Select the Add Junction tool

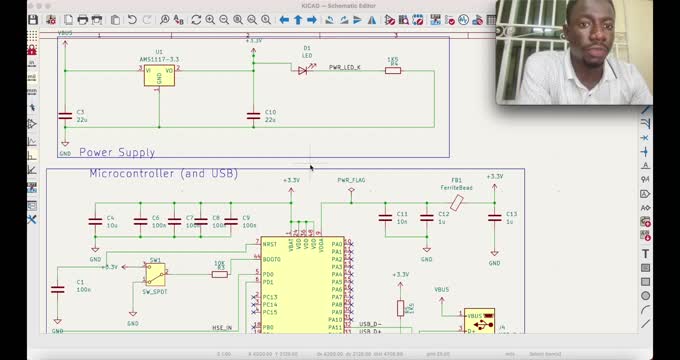tap(645, 151)
